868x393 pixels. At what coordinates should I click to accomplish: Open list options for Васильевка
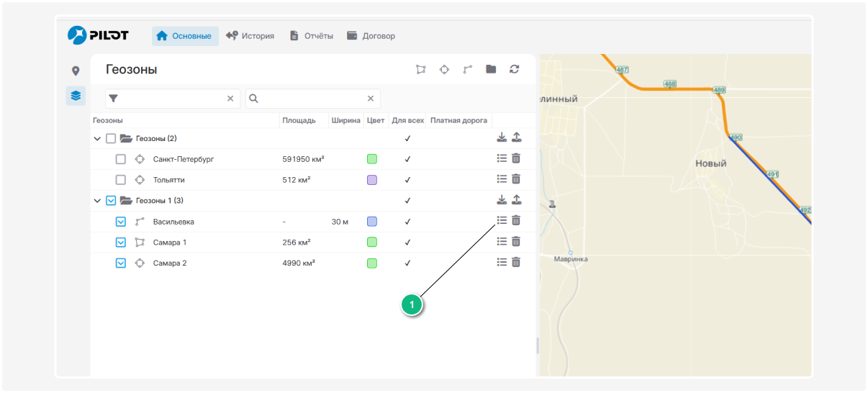[502, 220]
